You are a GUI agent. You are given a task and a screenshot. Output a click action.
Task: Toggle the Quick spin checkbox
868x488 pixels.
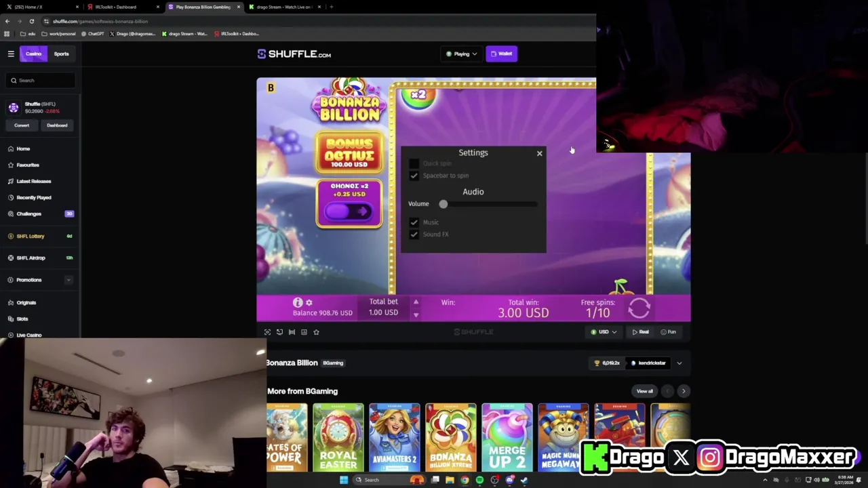pos(414,163)
